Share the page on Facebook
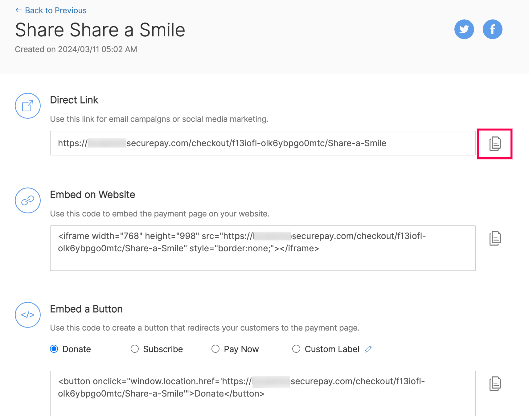 coord(492,29)
